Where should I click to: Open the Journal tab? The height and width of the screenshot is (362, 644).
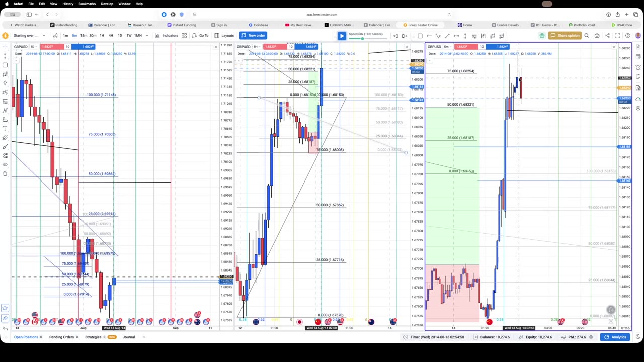[x=129, y=337]
